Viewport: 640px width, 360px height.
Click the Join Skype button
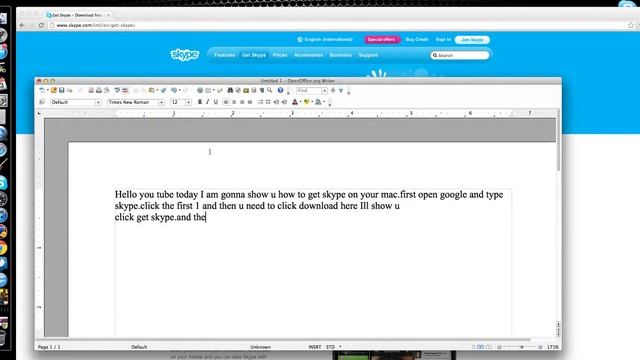point(472,40)
